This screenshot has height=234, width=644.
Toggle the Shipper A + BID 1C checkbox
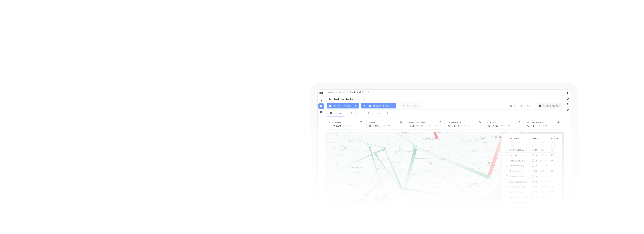point(370,106)
